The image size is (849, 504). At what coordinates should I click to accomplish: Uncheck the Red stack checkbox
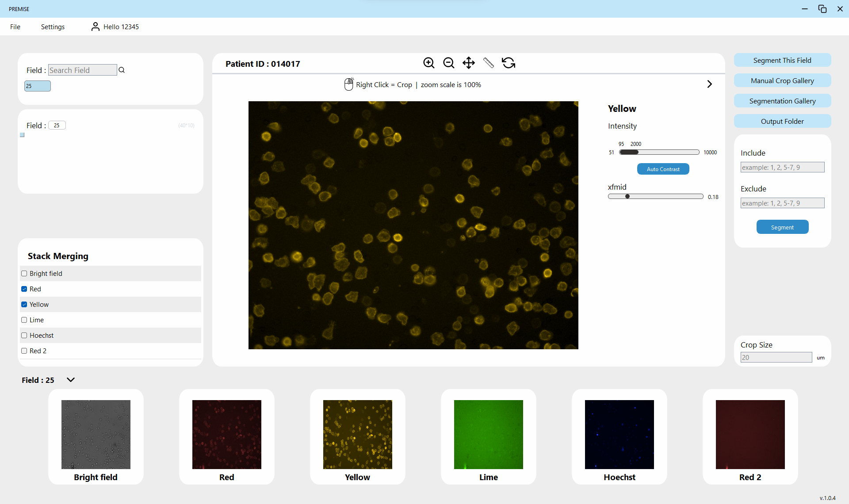coord(24,289)
